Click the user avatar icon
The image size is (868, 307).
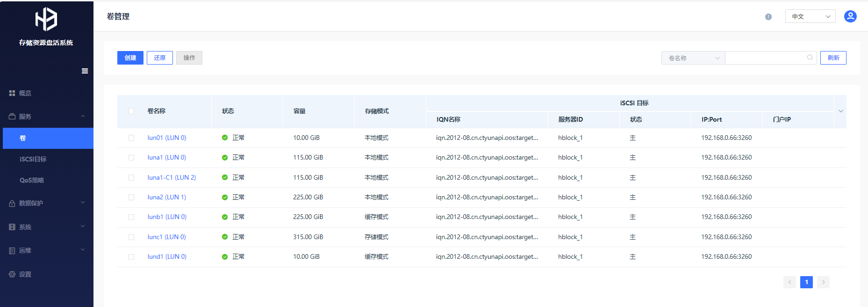click(850, 16)
